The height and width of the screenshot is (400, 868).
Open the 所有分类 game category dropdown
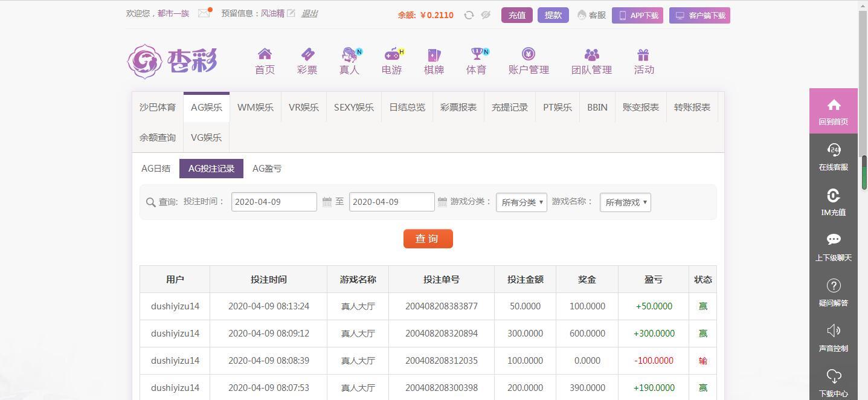point(521,202)
